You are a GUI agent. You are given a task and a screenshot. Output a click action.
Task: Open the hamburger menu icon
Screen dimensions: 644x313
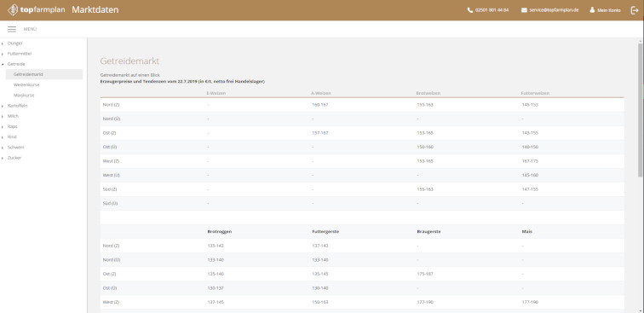pos(12,29)
